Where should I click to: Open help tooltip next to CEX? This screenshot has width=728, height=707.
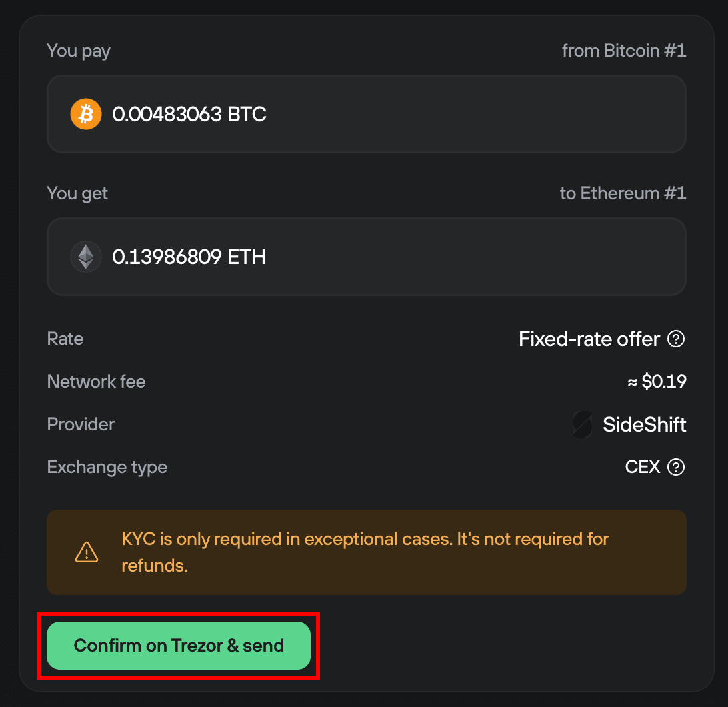[676, 467]
